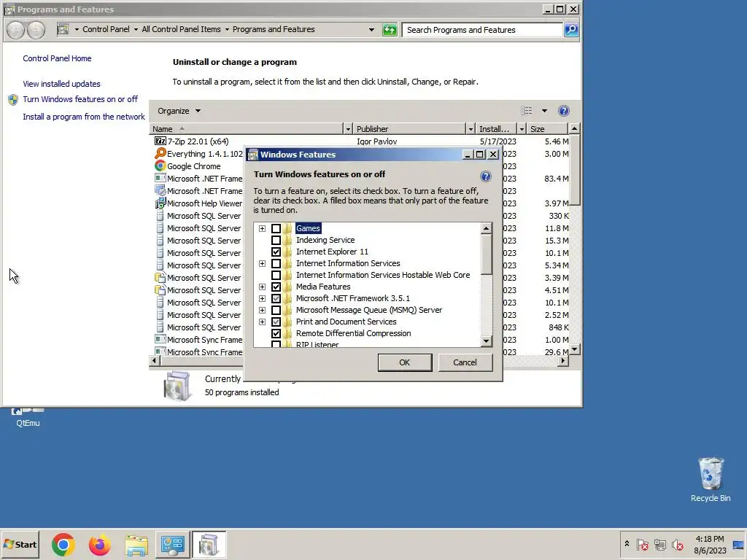The width and height of the screenshot is (747, 560).
Task: Expand the Media Features node
Action: (262, 287)
